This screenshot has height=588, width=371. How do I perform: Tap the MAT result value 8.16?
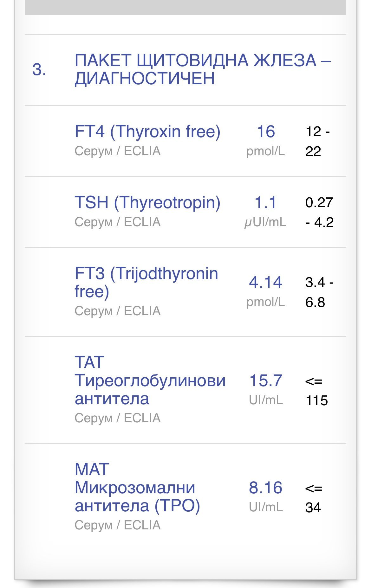coord(266,487)
